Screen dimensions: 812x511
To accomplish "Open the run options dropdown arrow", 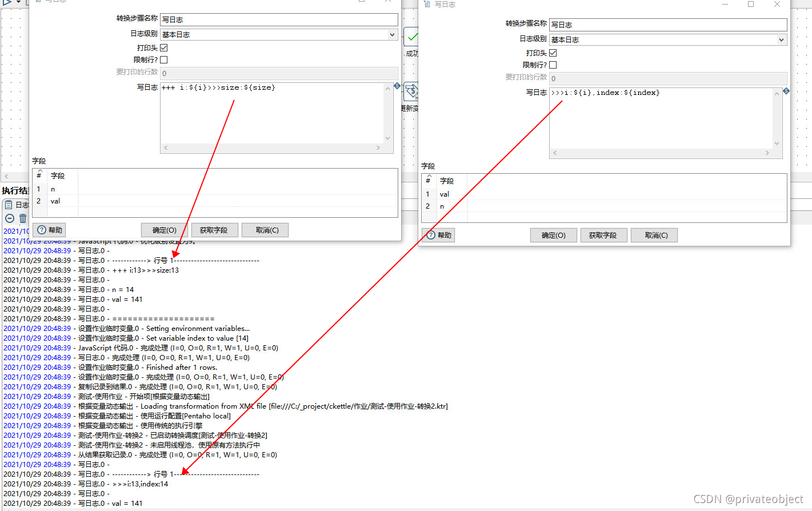I will pyautogui.click(x=19, y=2).
